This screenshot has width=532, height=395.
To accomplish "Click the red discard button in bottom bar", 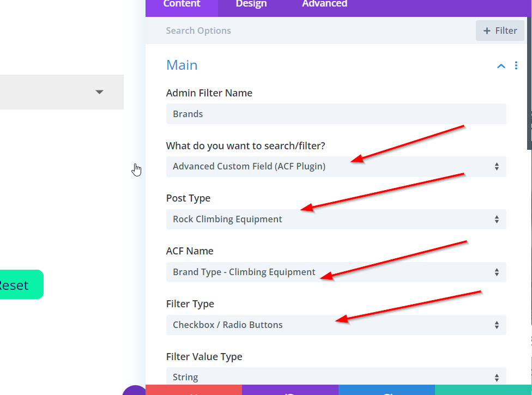I will tap(194, 390).
